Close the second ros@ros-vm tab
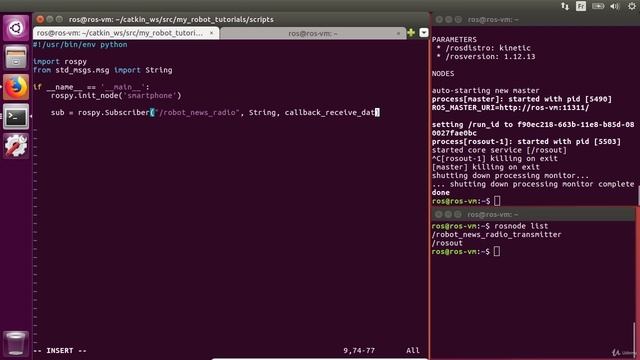 tap(398, 33)
